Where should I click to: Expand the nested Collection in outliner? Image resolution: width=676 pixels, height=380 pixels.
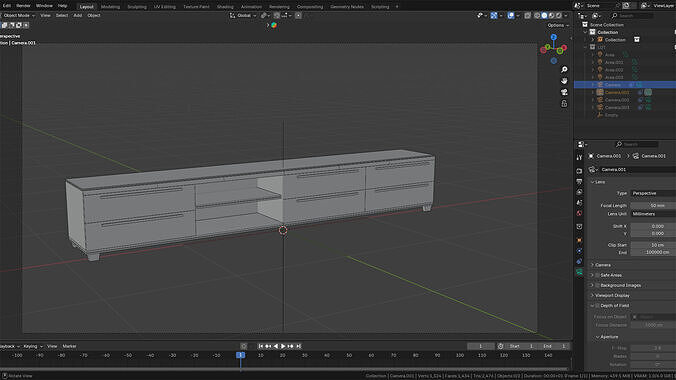593,40
